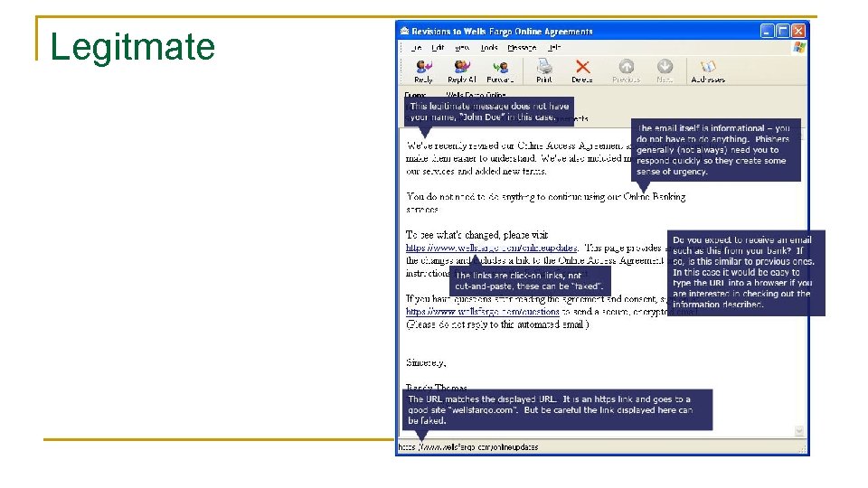Screen dimensions: 868x488
Task: Click the scroll-down arrow of the message pane
Action: point(798,430)
